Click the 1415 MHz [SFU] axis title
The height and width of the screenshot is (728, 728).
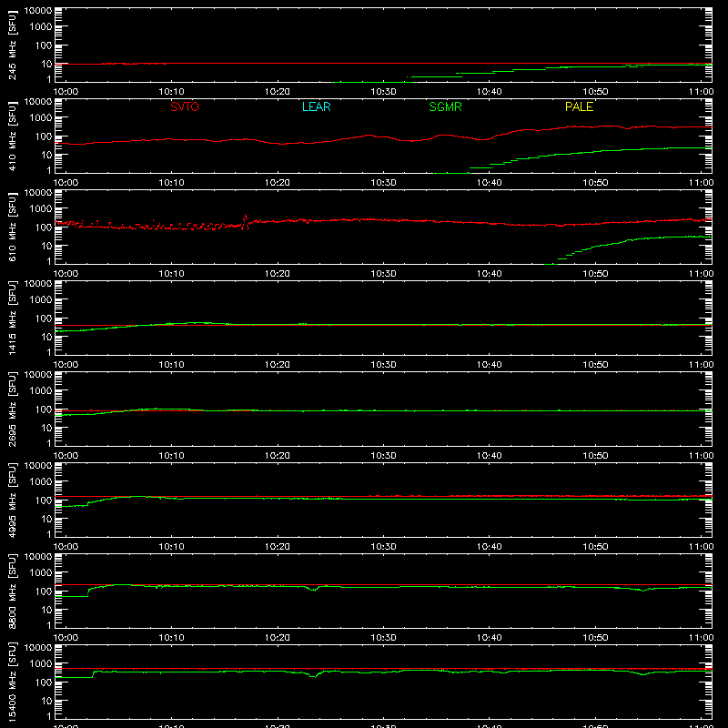(x=13, y=318)
